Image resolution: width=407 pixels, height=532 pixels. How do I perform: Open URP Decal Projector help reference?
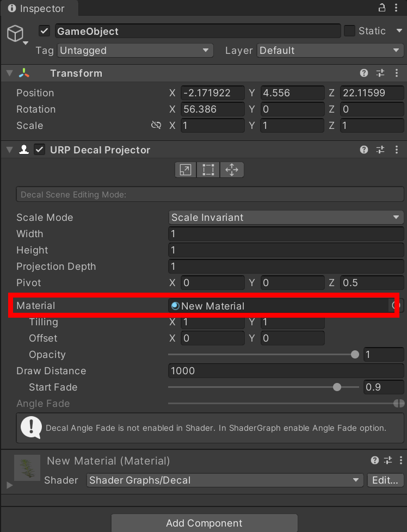click(x=364, y=150)
